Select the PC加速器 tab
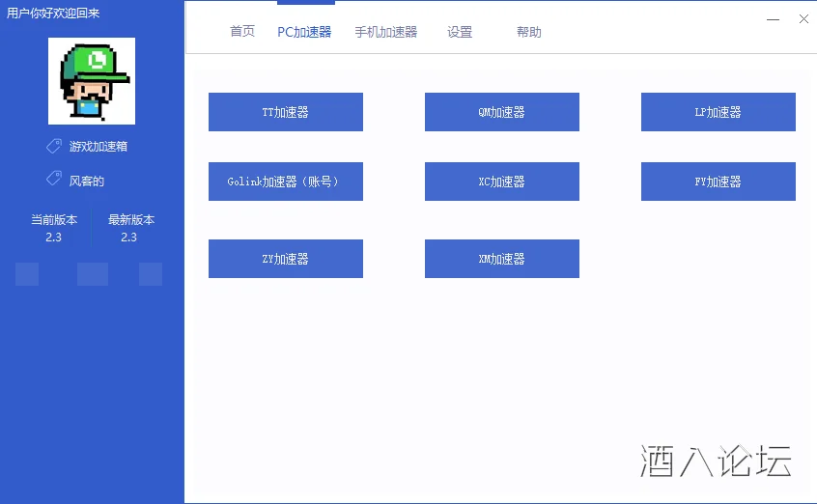817x504 pixels. tap(304, 32)
